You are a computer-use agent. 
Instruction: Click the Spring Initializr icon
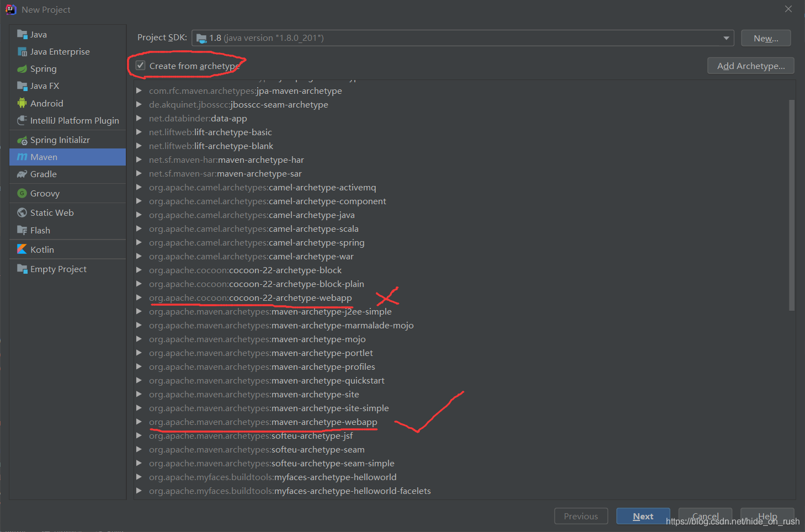(22, 140)
